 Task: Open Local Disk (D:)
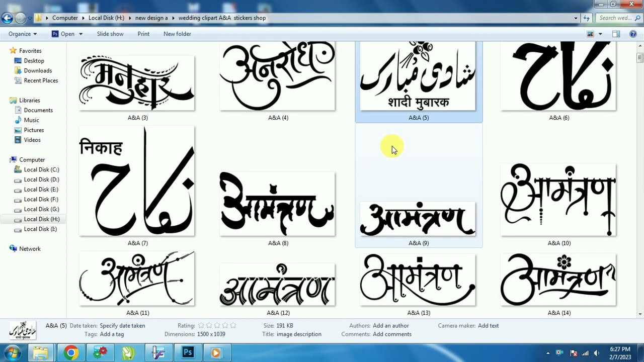coord(41,179)
